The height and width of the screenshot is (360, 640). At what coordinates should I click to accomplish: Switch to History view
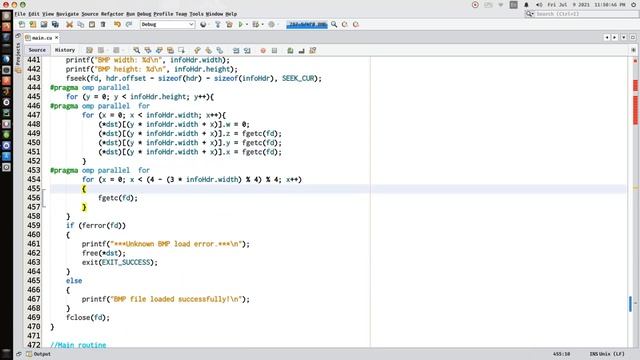(x=65, y=50)
